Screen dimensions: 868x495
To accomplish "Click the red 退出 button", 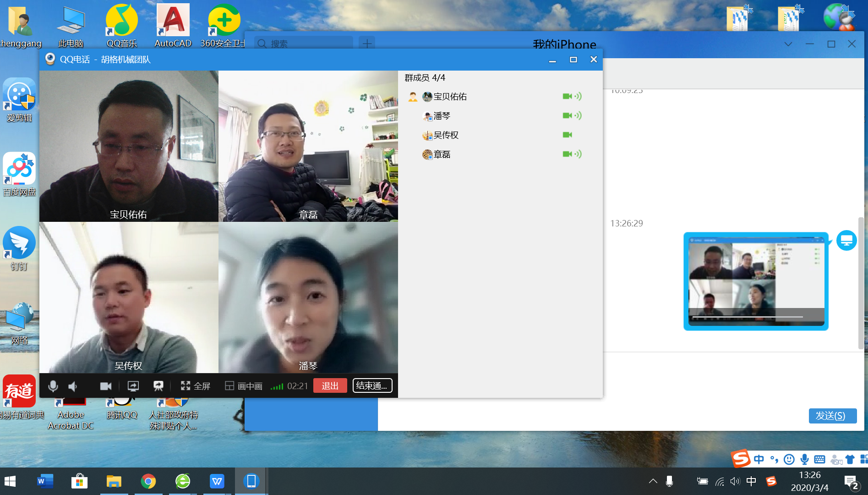I will [x=330, y=386].
